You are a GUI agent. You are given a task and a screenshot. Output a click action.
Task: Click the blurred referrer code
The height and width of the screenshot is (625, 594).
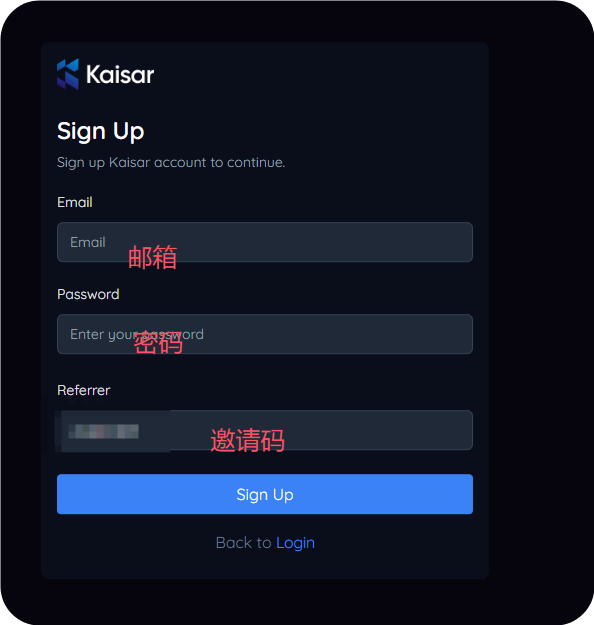tap(104, 431)
